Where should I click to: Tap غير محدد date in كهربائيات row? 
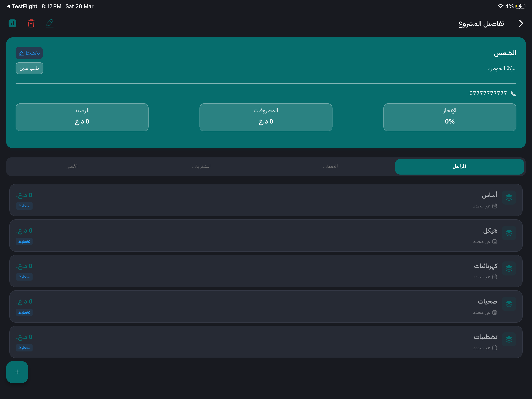(482, 277)
